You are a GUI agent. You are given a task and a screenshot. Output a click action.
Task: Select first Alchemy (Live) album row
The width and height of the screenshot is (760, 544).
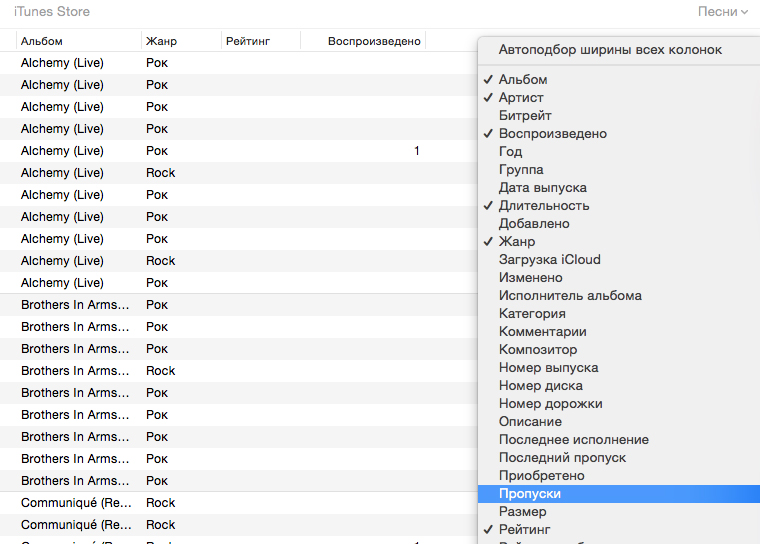click(x=238, y=63)
